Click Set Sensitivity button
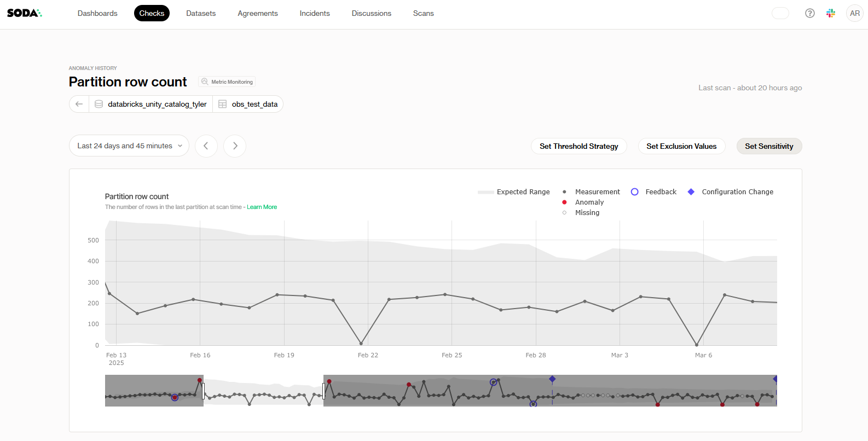Viewport: 868px width, 441px height. click(768, 146)
